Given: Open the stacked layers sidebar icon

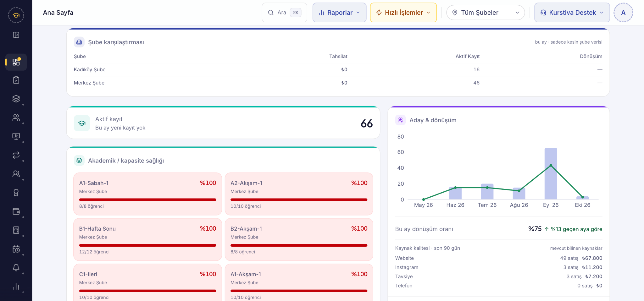Looking at the screenshot, I should coord(16,99).
